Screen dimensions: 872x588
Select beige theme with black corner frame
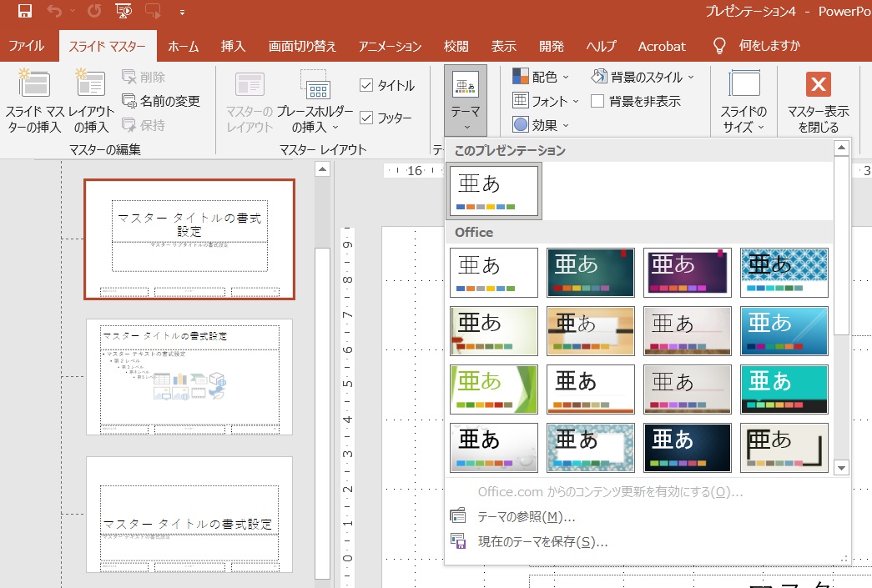784,447
